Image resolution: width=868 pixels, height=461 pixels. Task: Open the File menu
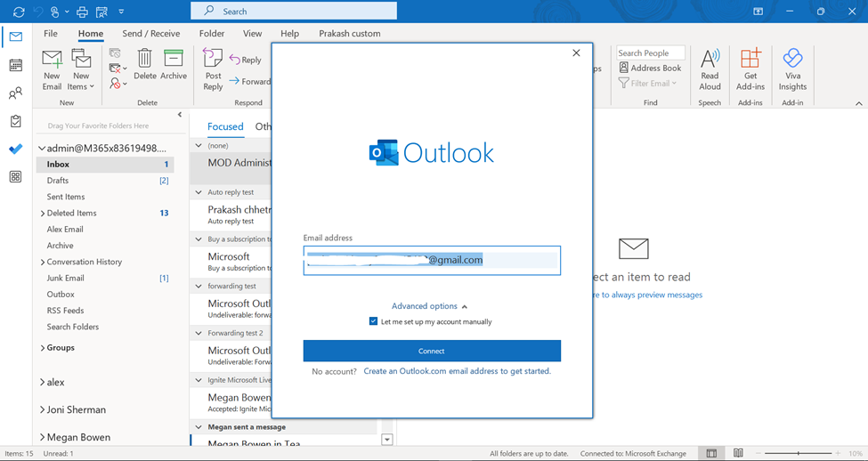51,33
